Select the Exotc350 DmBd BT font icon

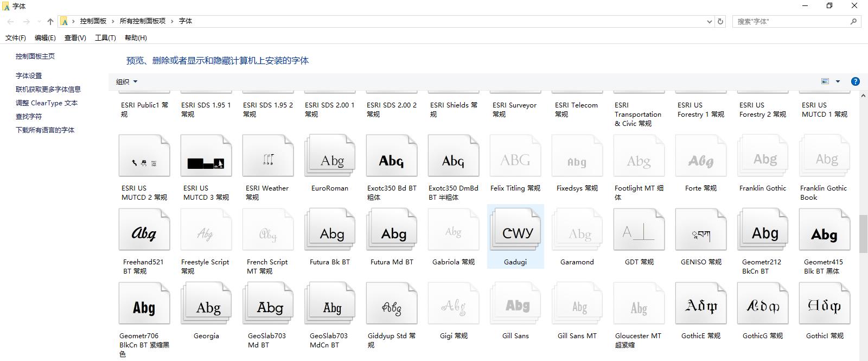tap(454, 156)
